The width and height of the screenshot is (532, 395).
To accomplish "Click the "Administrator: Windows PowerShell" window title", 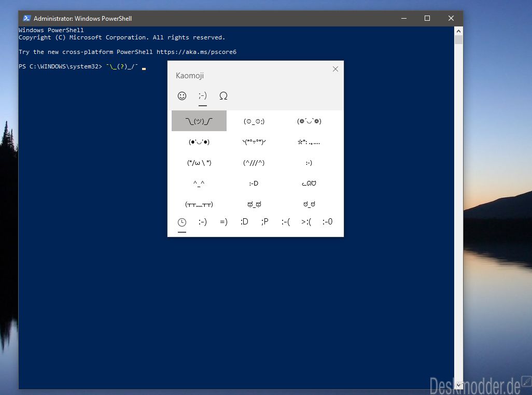I will (83, 18).
